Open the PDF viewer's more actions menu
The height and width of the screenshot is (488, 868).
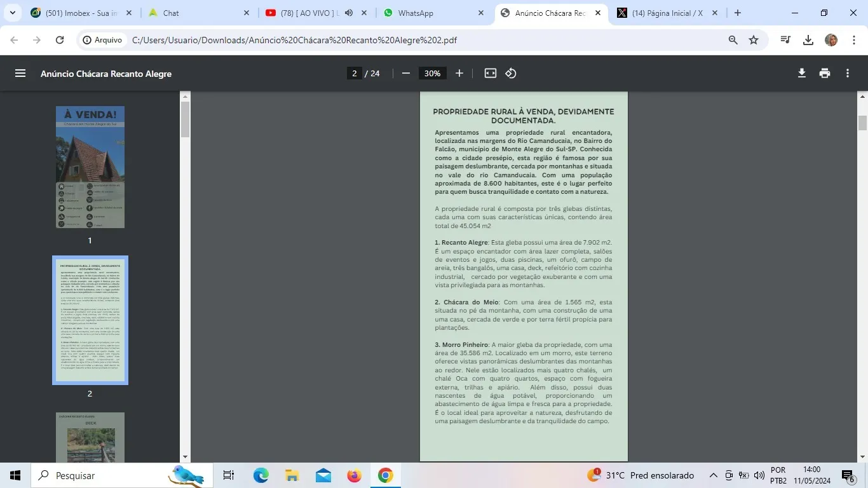(848, 73)
